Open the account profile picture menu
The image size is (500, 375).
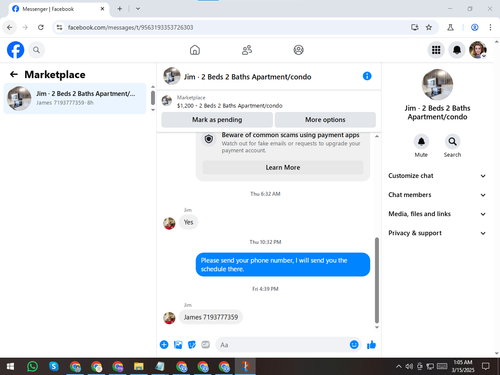(x=478, y=50)
